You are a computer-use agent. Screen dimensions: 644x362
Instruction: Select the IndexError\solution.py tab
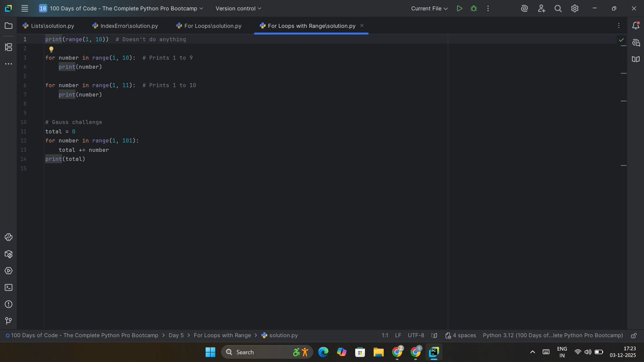point(125,25)
